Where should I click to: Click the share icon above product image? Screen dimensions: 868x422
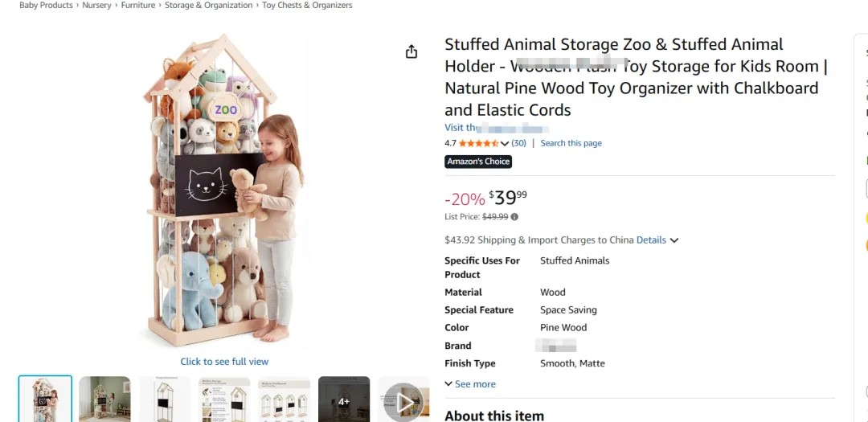pos(411,52)
